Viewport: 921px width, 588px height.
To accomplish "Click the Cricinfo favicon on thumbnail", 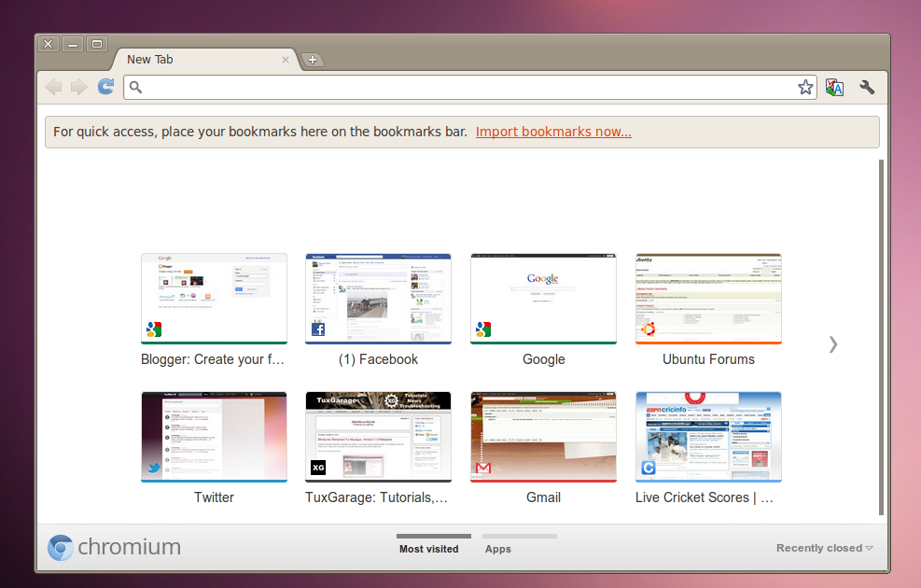I will tap(649, 468).
